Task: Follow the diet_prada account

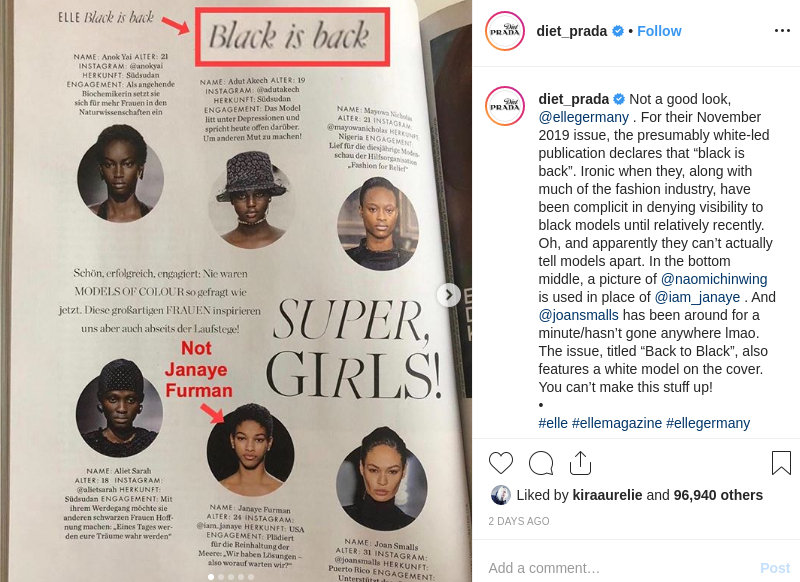Action: 659,31
